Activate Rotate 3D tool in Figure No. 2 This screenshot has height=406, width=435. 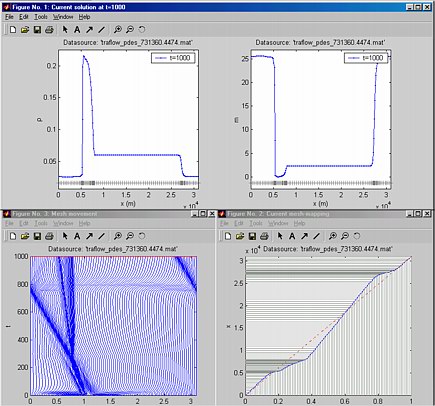pyautogui.click(x=357, y=236)
